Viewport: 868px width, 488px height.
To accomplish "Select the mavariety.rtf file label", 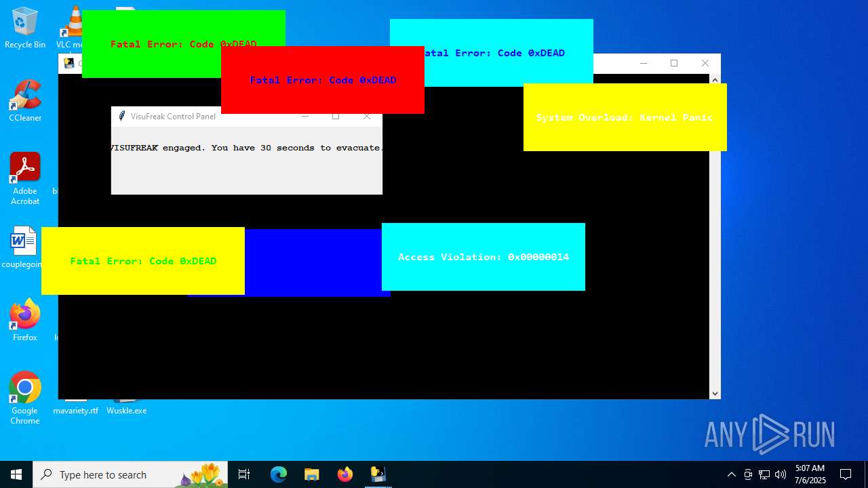I will pyautogui.click(x=75, y=411).
